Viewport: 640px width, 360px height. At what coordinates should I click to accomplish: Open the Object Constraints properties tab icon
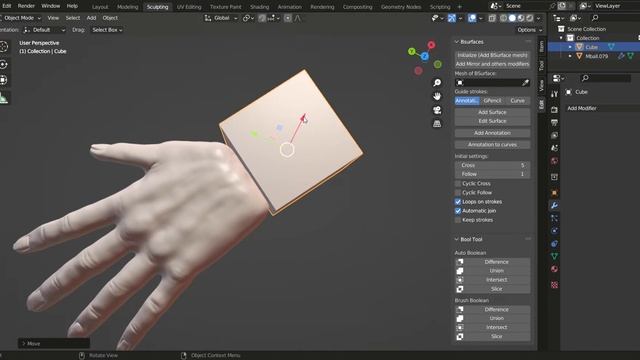pyautogui.click(x=554, y=244)
